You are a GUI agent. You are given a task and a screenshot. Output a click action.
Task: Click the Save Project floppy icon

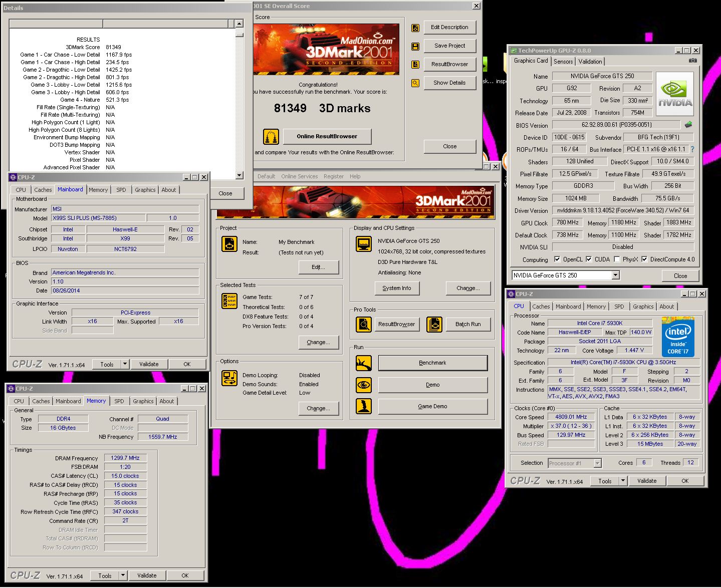[x=415, y=47]
